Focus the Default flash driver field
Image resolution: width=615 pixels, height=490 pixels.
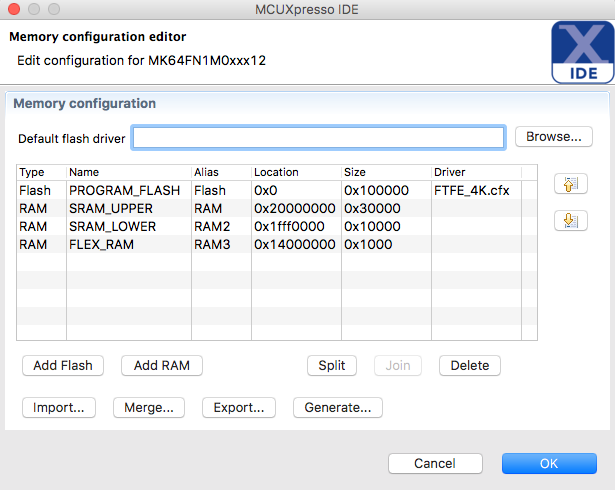(x=319, y=137)
